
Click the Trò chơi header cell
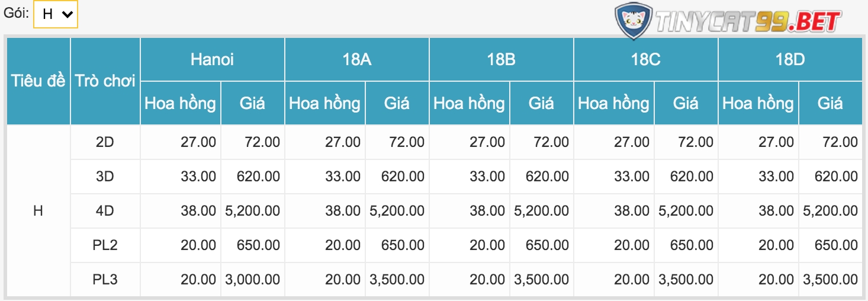pyautogui.click(x=105, y=81)
